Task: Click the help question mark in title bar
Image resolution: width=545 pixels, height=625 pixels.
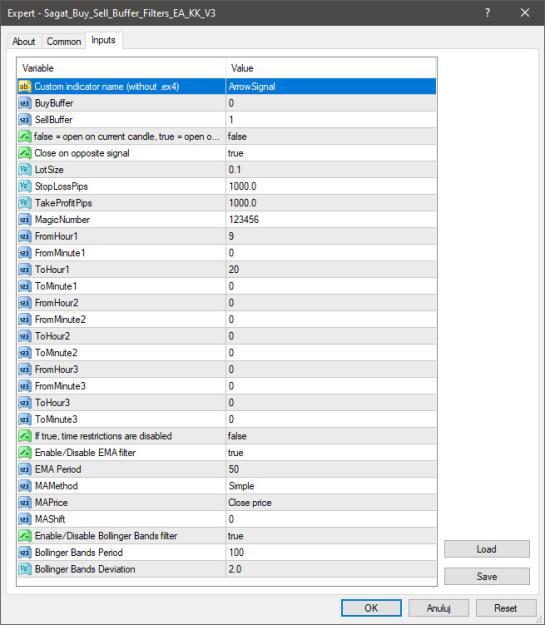Action: (487, 13)
